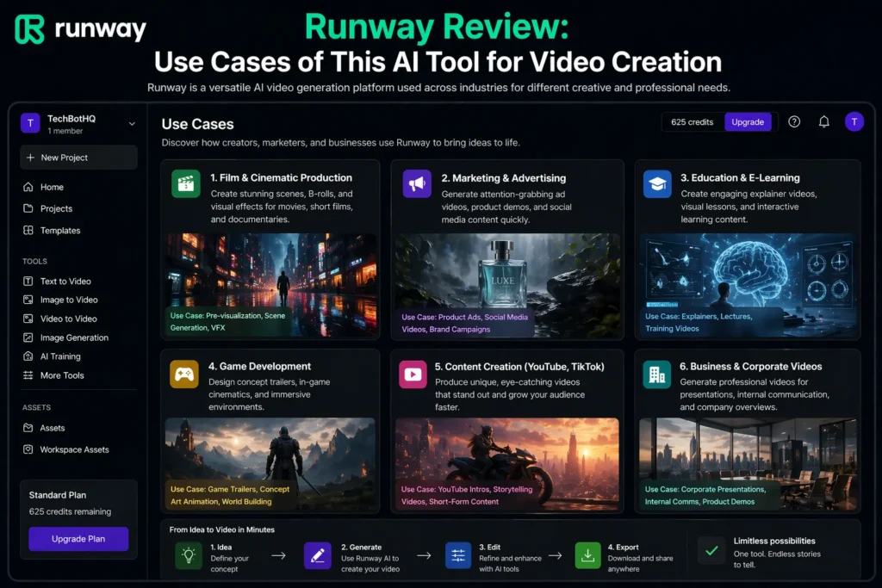Image resolution: width=882 pixels, height=588 pixels.
Task: Click the '1 member' workspace text
Action: click(65, 131)
